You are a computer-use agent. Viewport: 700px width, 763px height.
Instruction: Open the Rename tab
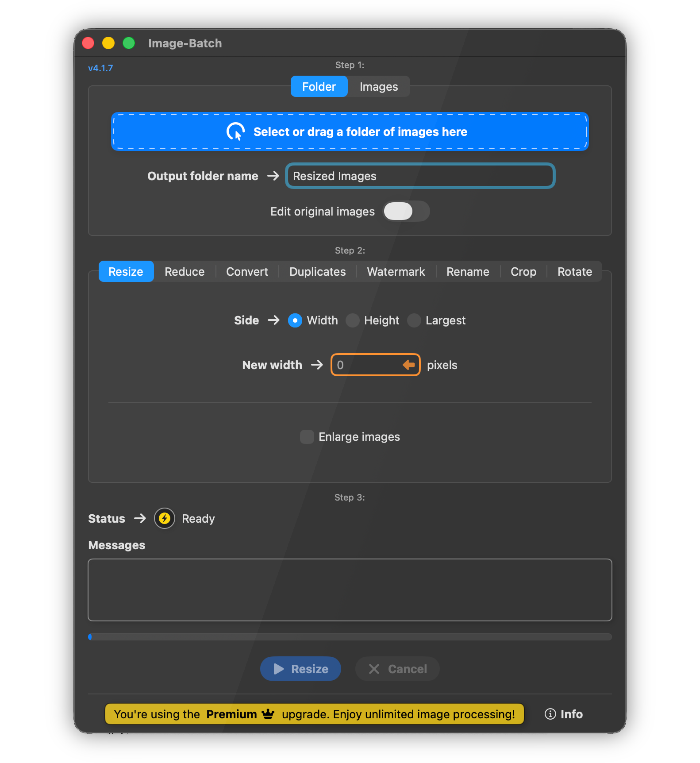[x=468, y=271]
